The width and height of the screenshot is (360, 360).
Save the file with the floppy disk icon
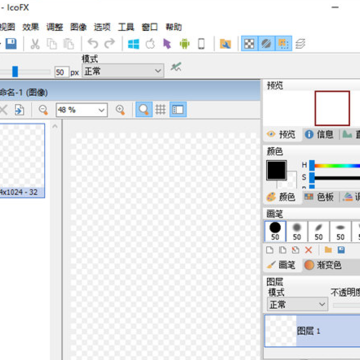point(11,44)
